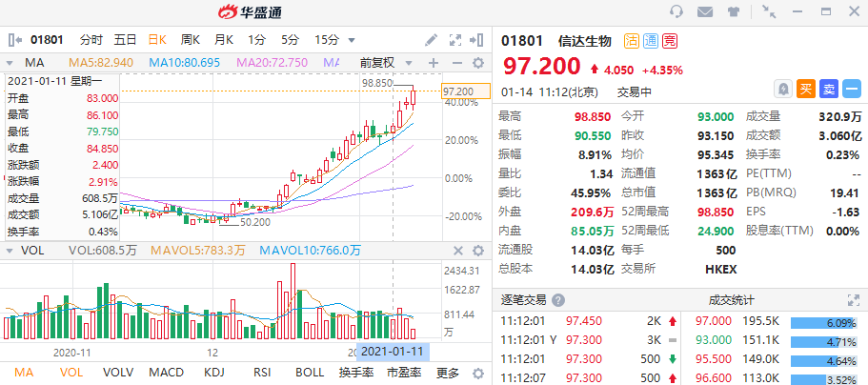The width and height of the screenshot is (868, 385).
Task: Expand the trade statistics panel
Action: pyautogui.click(x=853, y=300)
